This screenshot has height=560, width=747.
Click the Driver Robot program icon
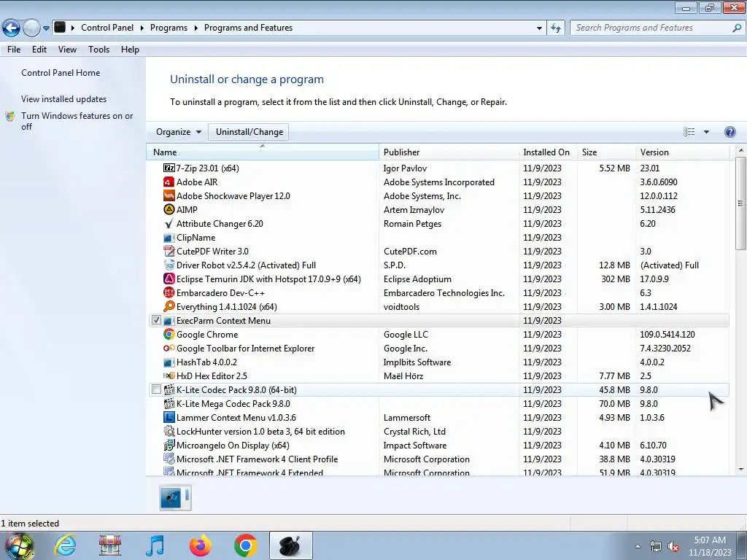coord(169,265)
